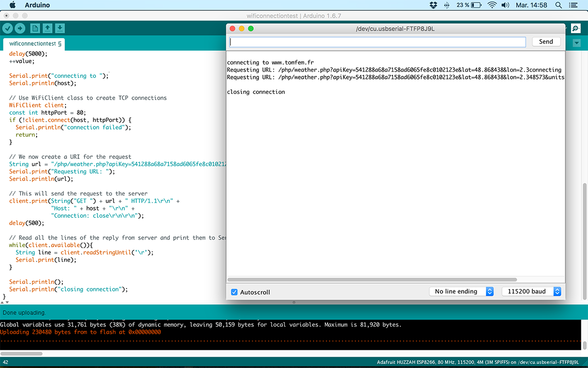
Task: Maximize the serial monitor with green button
Action: (251, 28)
